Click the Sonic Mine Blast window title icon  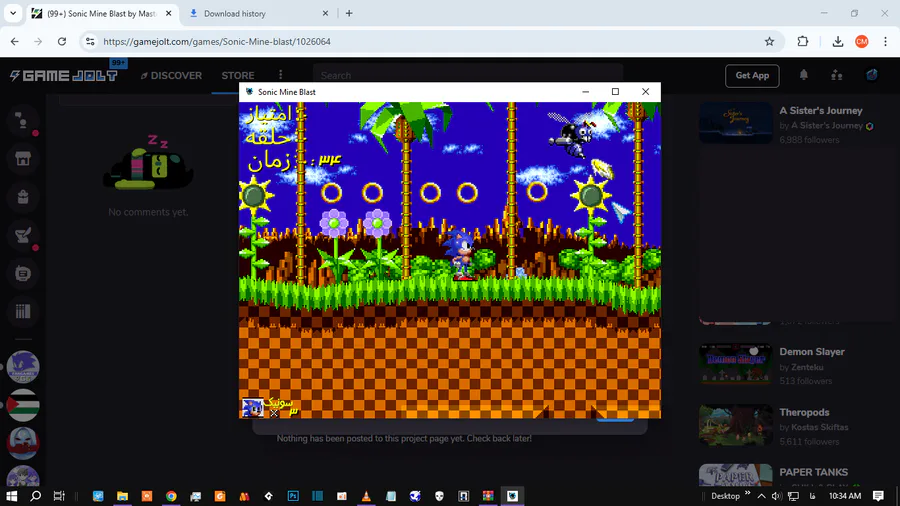(x=249, y=92)
